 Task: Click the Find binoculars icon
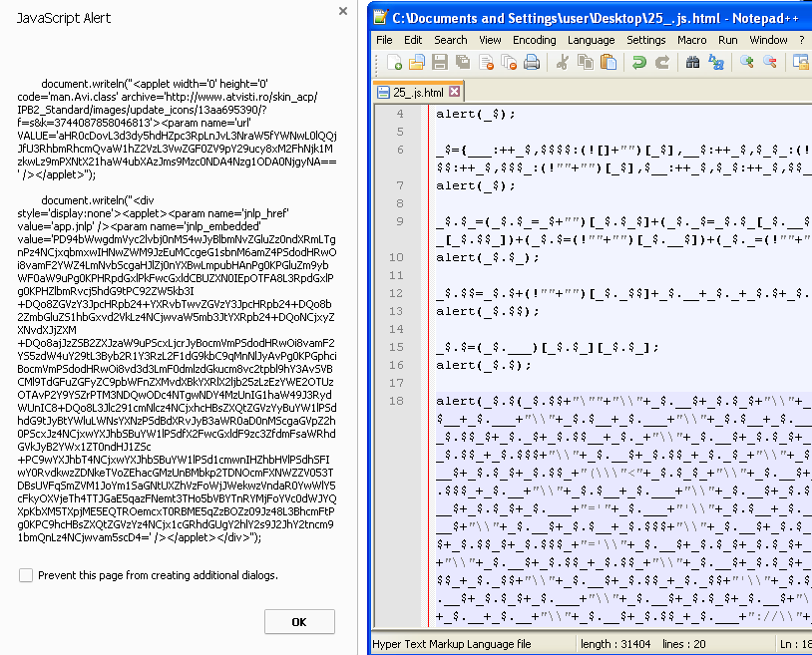[693, 62]
